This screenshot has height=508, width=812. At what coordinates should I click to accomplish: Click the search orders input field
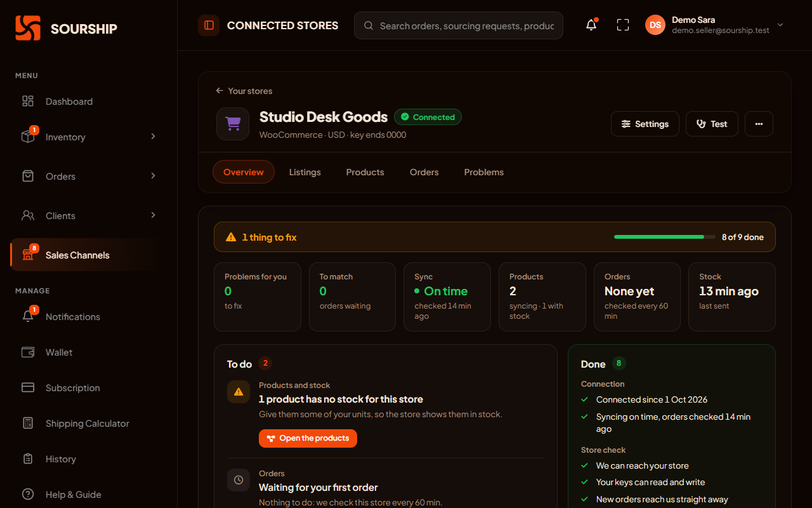click(459, 25)
